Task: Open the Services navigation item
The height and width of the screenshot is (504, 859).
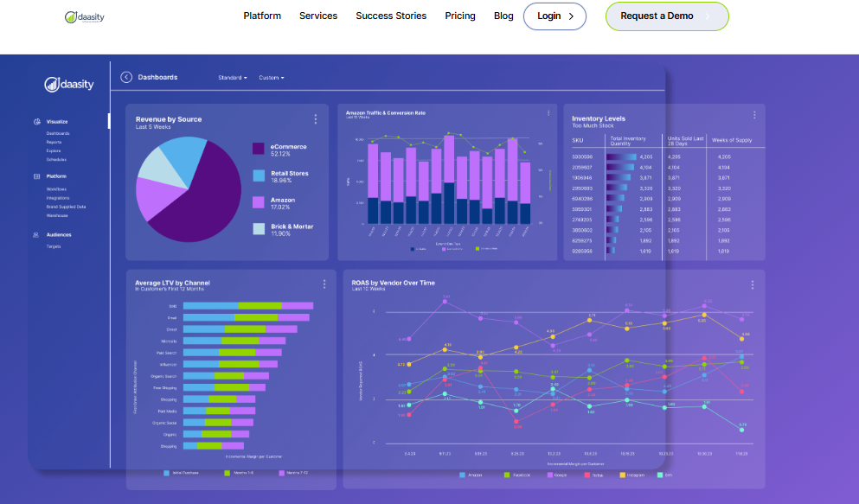Action: tap(318, 16)
